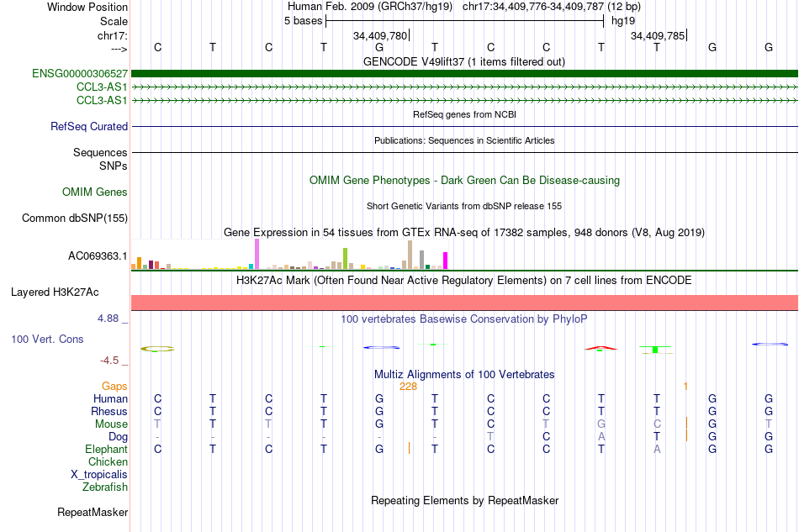Click the Common dbSNP(155) track label
The height and width of the screenshot is (532, 799).
pyautogui.click(x=74, y=218)
